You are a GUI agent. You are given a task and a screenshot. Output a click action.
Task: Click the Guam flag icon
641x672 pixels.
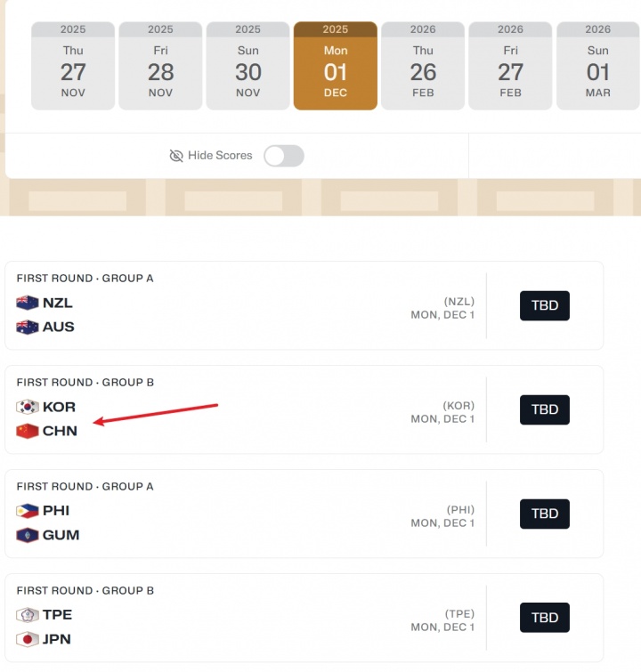(x=28, y=535)
